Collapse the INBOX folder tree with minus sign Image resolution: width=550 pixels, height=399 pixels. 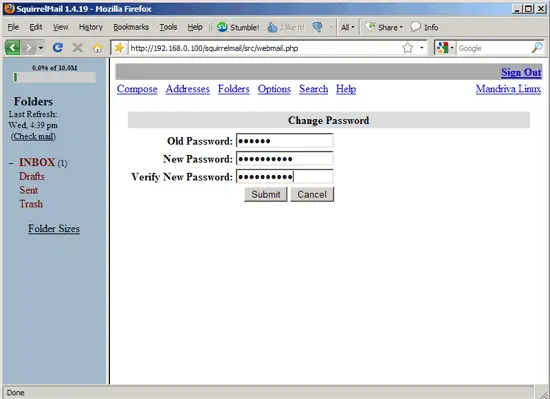[x=11, y=163]
